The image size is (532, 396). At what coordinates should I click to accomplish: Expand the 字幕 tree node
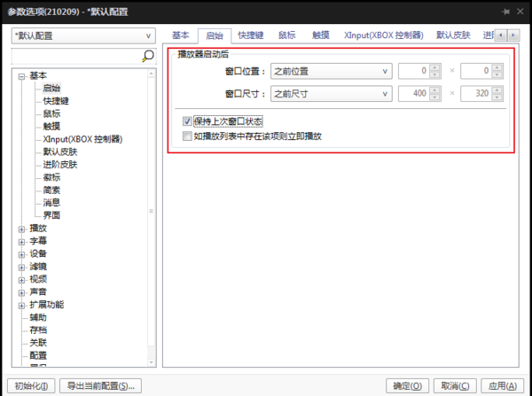21,241
